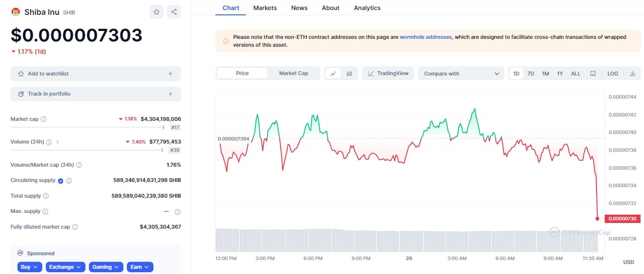Open the sponsored Buy dropdown
This screenshot has height=274, width=644.
click(30, 267)
